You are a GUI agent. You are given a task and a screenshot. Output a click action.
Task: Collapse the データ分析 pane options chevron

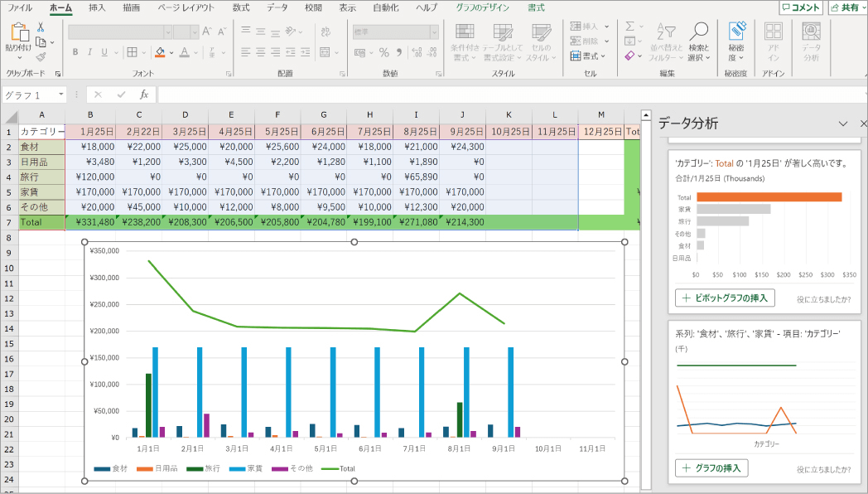[843, 123]
